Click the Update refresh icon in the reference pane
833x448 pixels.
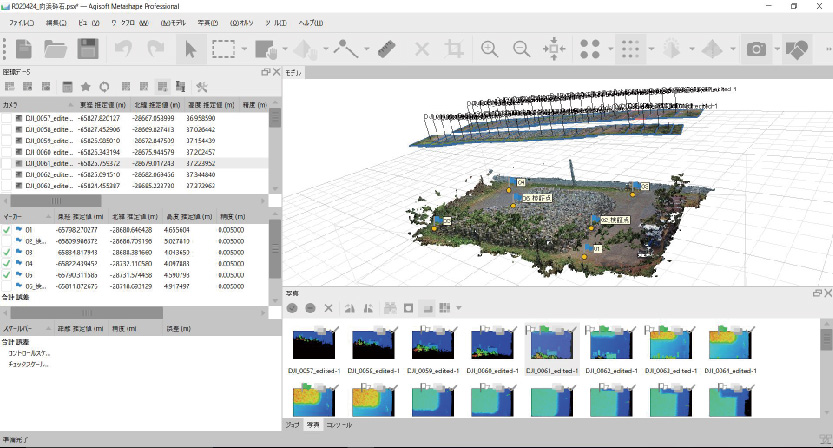(104, 87)
